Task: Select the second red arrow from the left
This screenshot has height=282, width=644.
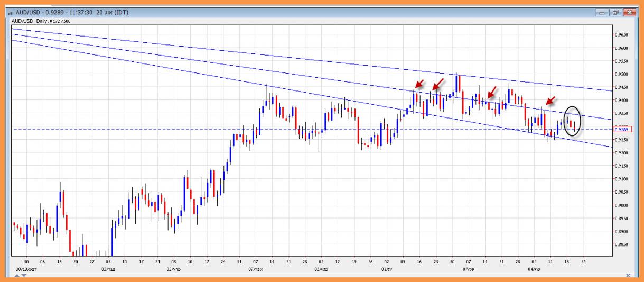Action: pyautogui.click(x=437, y=84)
